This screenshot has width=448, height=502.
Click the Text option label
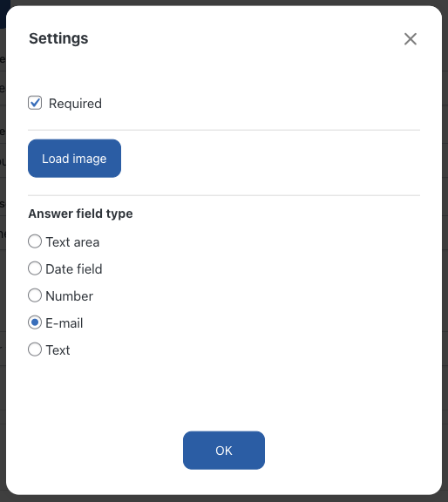tap(58, 350)
